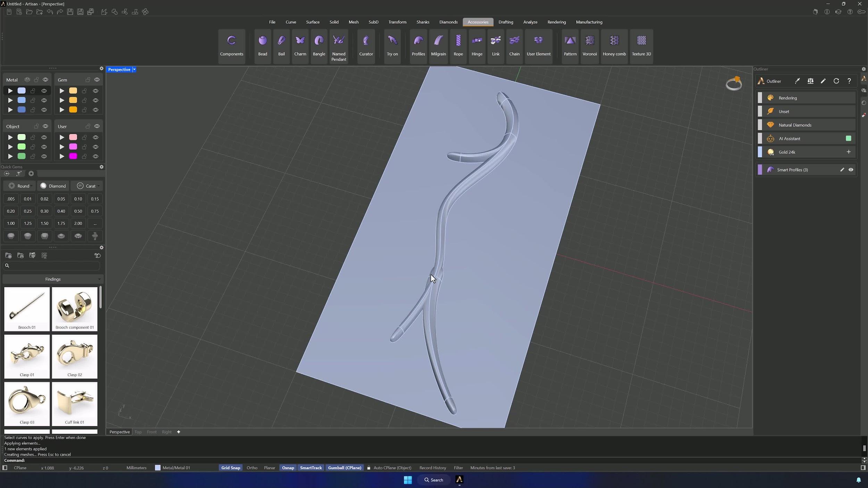Open the File menu tab

pos(272,22)
